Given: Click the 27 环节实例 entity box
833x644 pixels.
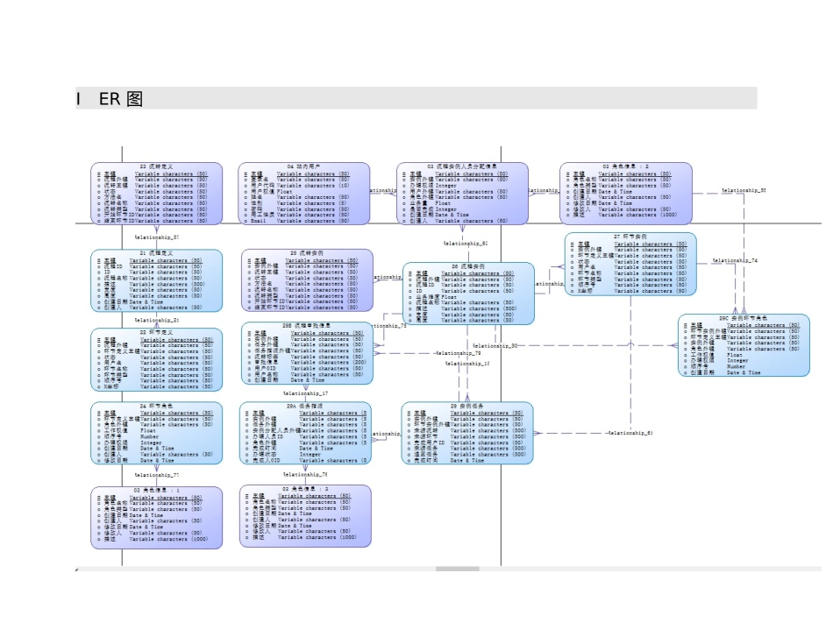Looking at the screenshot, I should 630,263.
